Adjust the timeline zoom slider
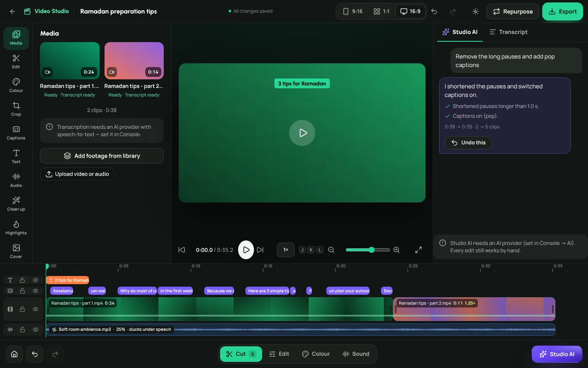The width and height of the screenshot is (588, 368). (367, 250)
